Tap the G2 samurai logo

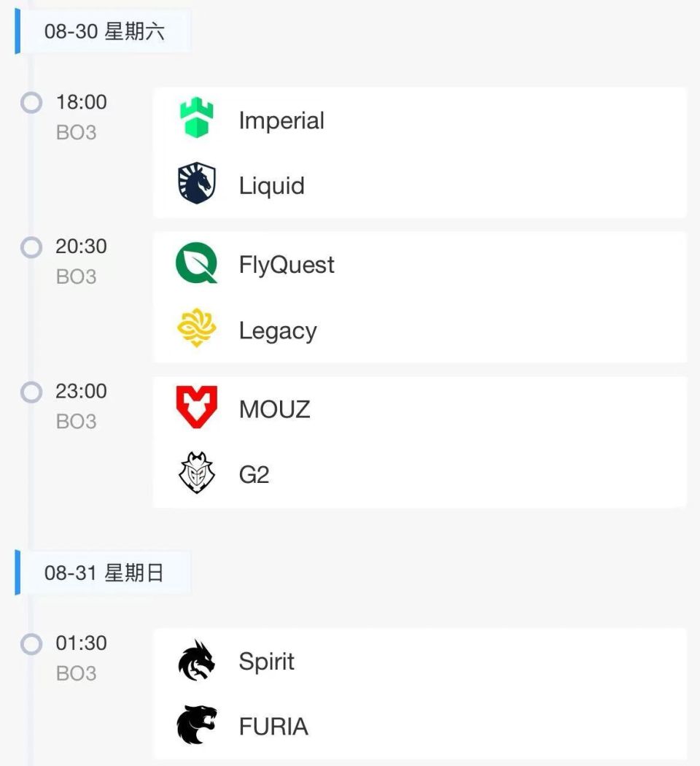pos(197,474)
